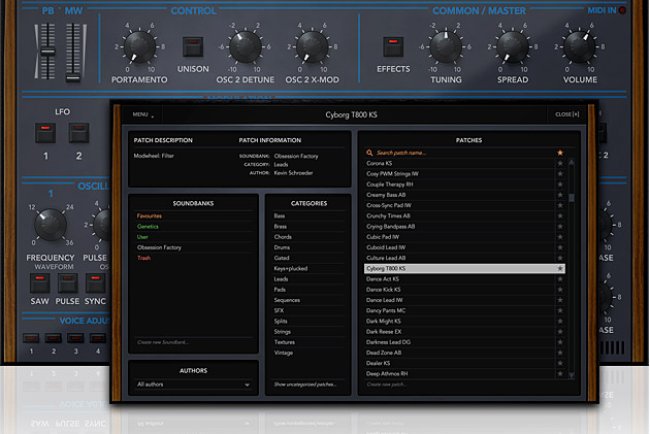
Task: Click Create new patch link
Action: point(386,385)
